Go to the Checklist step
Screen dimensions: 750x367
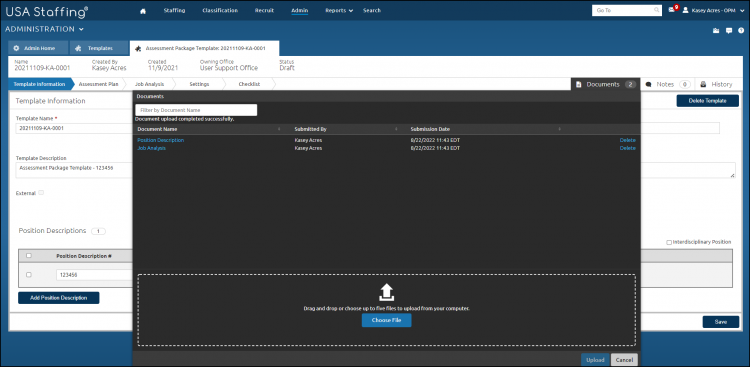249,84
